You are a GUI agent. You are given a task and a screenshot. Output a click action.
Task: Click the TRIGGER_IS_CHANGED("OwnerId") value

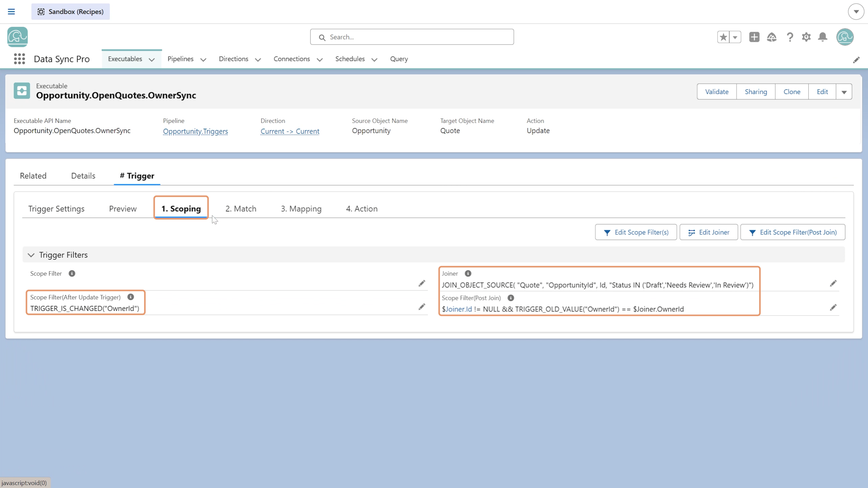point(85,308)
